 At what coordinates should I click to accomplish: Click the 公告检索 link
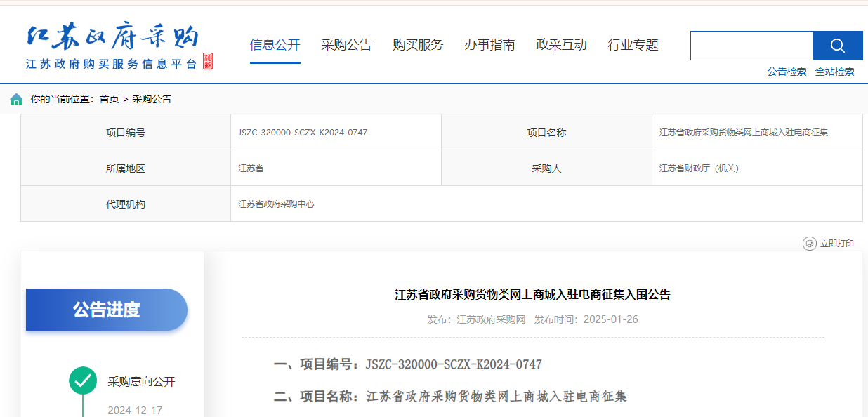[x=788, y=71]
